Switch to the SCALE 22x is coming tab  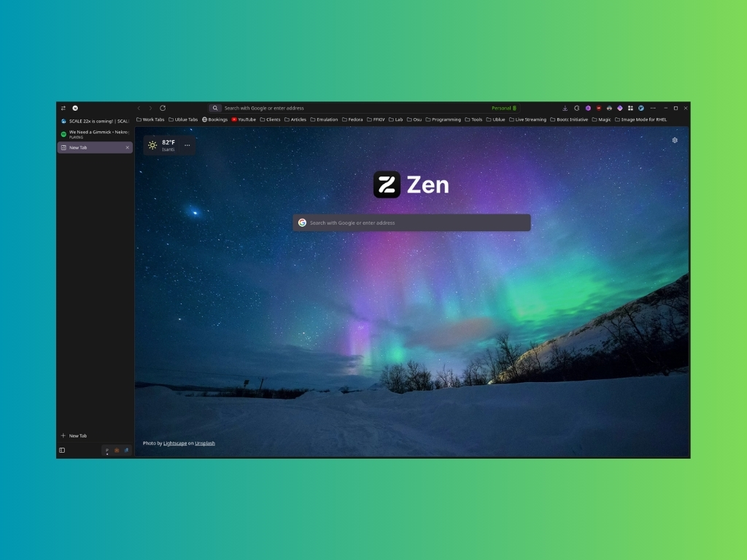pos(95,121)
